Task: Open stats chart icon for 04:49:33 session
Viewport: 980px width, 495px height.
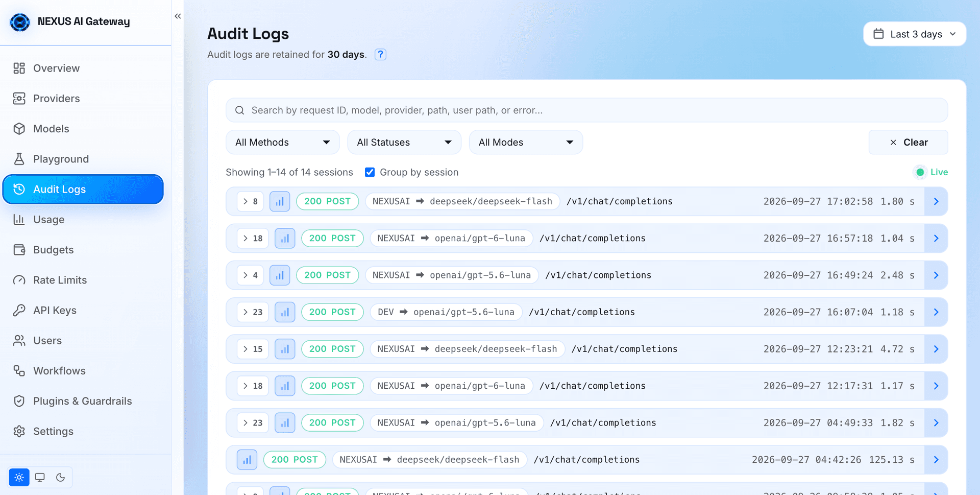Action: (x=285, y=422)
